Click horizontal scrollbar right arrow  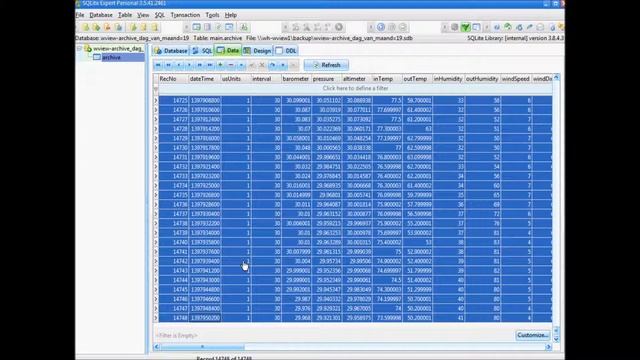[549, 347]
